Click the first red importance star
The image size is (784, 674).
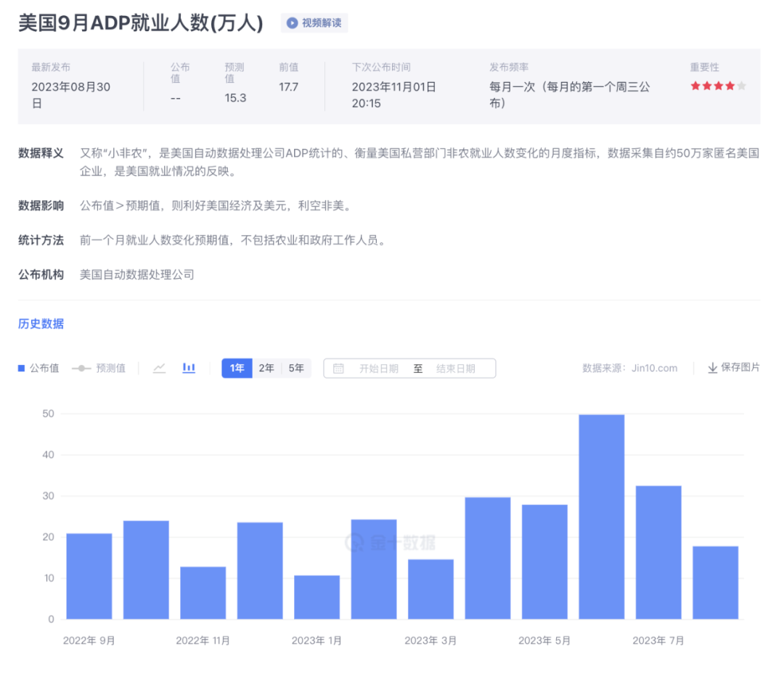(695, 86)
